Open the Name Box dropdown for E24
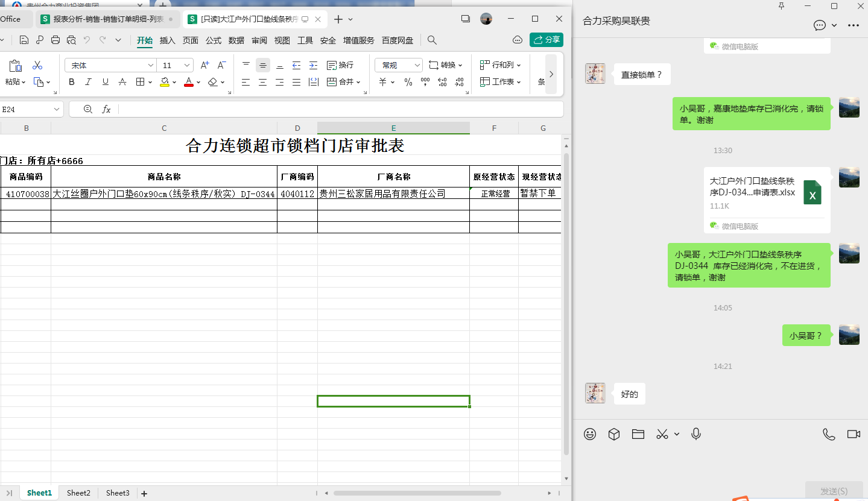The height and width of the screenshot is (501, 868). click(x=57, y=109)
